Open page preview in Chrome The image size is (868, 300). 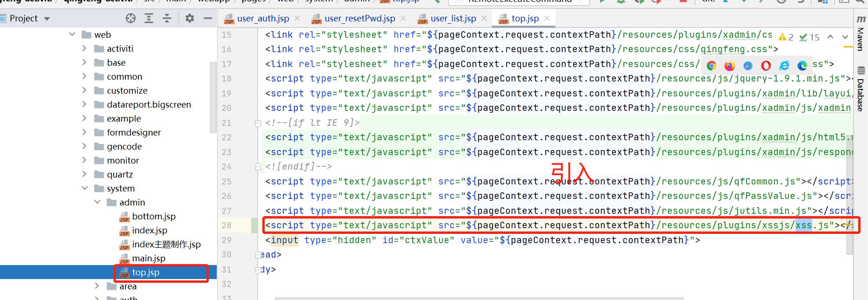click(711, 66)
